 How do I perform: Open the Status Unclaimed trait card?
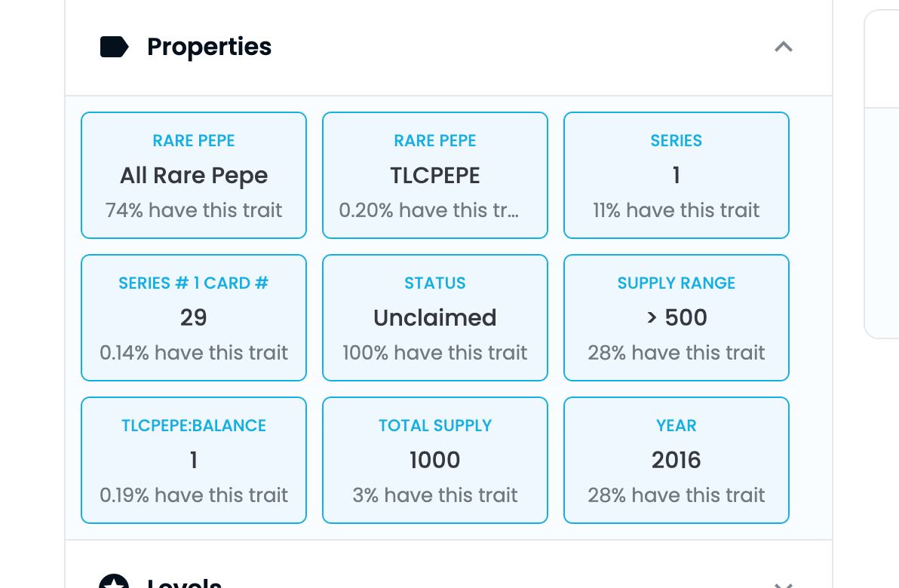[x=435, y=317]
